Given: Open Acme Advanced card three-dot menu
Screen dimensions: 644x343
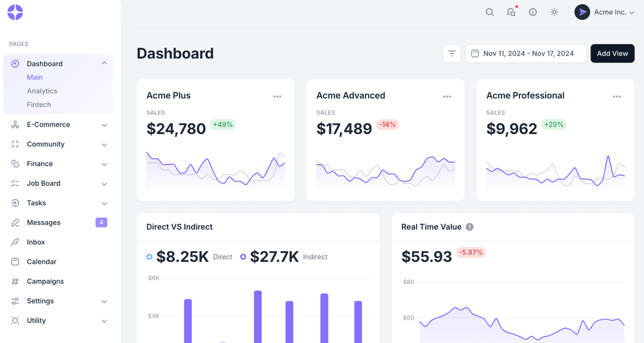Looking at the screenshot, I should [x=447, y=97].
